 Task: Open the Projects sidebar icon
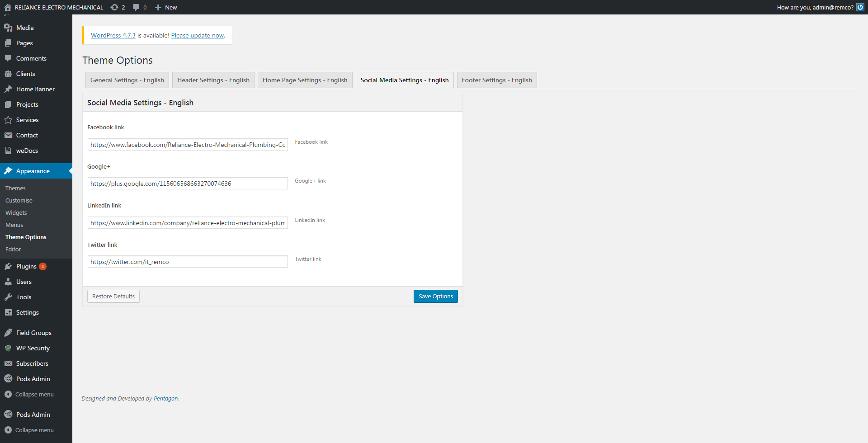(x=8, y=104)
